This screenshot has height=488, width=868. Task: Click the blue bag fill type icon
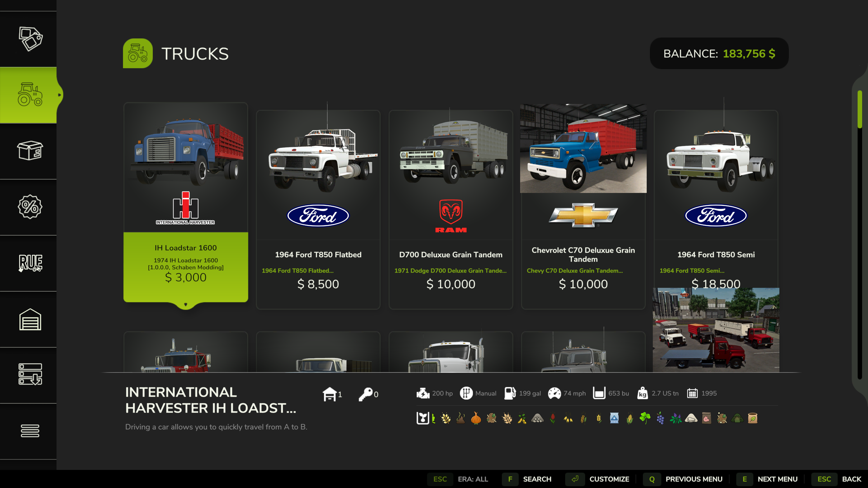click(x=614, y=418)
